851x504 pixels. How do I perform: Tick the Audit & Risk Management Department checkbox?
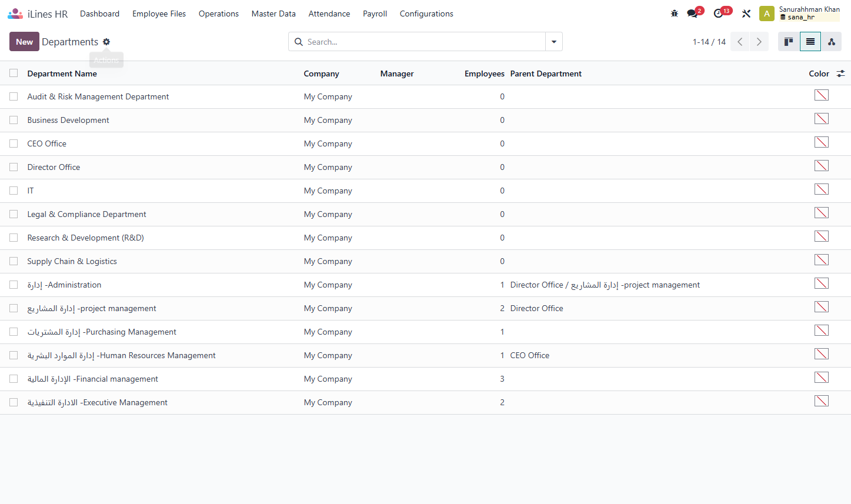click(x=14, y=96)
